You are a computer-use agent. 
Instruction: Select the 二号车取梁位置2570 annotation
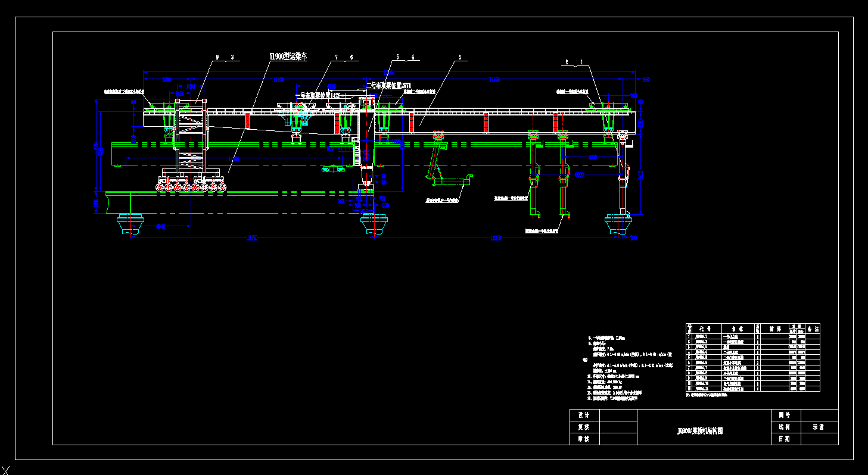(x=388, y=86)
